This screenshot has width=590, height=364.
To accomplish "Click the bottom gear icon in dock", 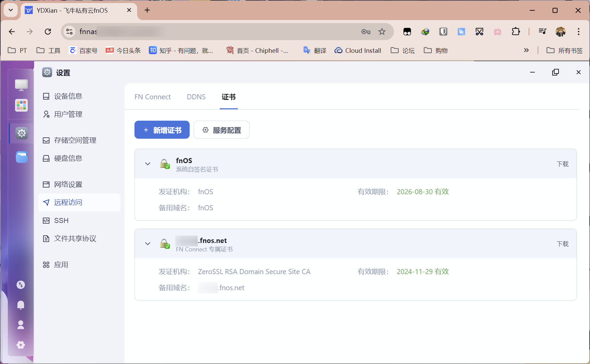I will (x=21, y=345).
